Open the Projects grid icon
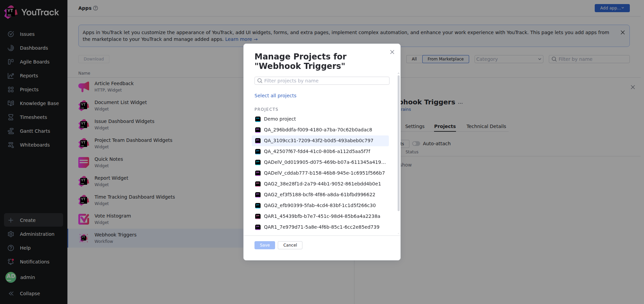Viewport: 644px width, 304px height. click(x=11, y=90)
